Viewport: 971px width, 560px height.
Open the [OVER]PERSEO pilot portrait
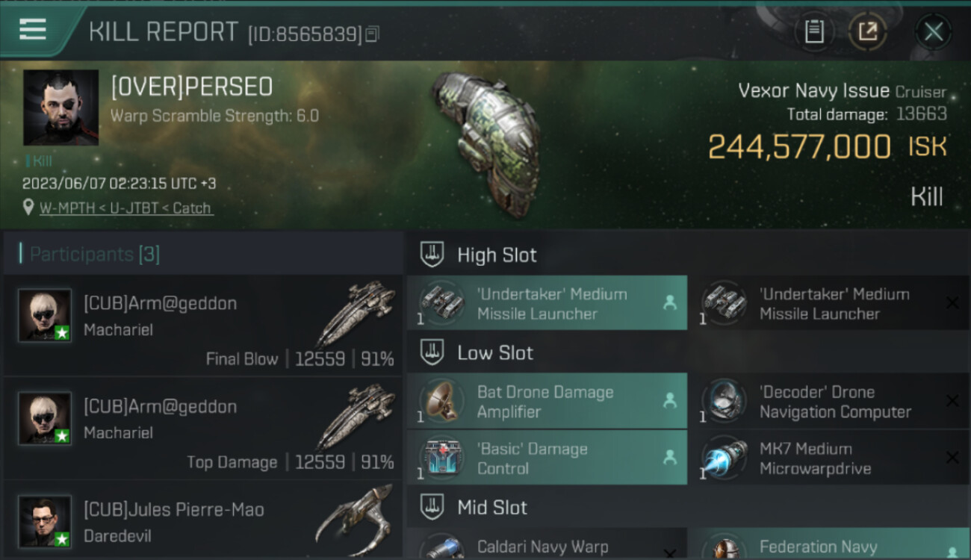[61, 108]
